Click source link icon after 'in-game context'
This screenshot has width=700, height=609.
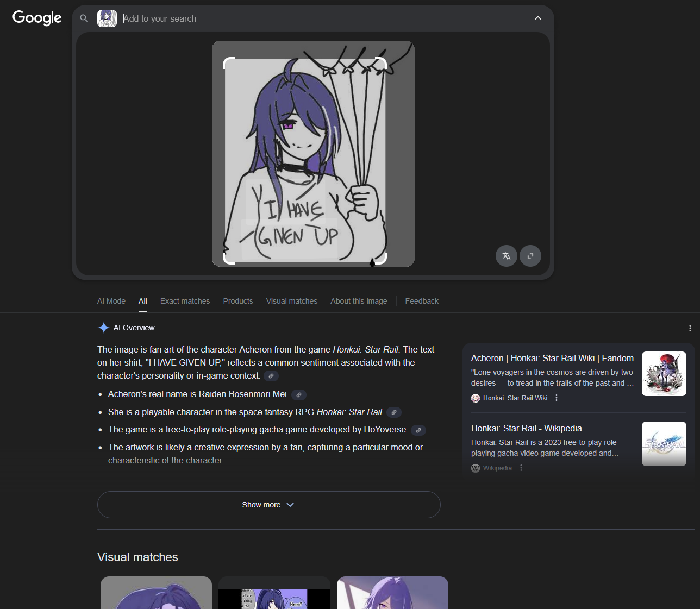point(271,376)
